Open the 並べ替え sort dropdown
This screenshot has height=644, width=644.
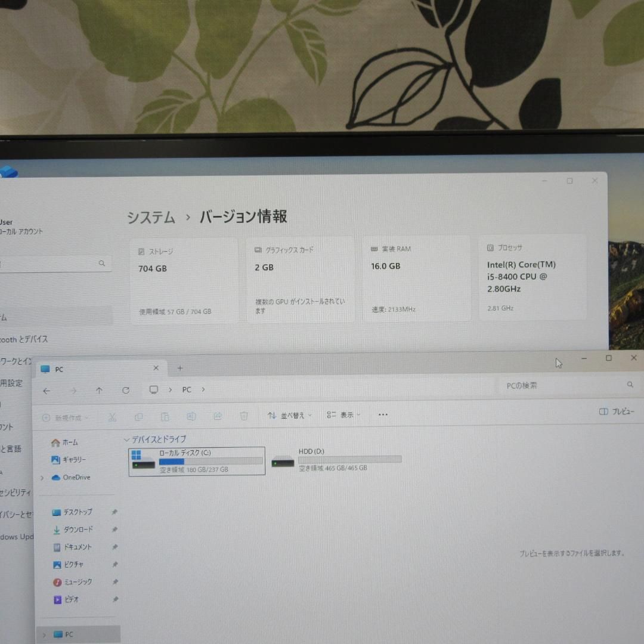point(289,416)
